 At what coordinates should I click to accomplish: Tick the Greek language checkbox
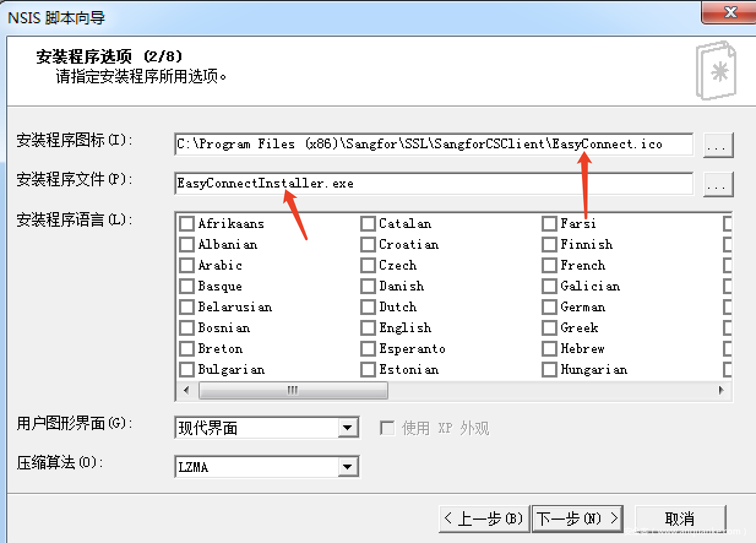coord(550,328)
